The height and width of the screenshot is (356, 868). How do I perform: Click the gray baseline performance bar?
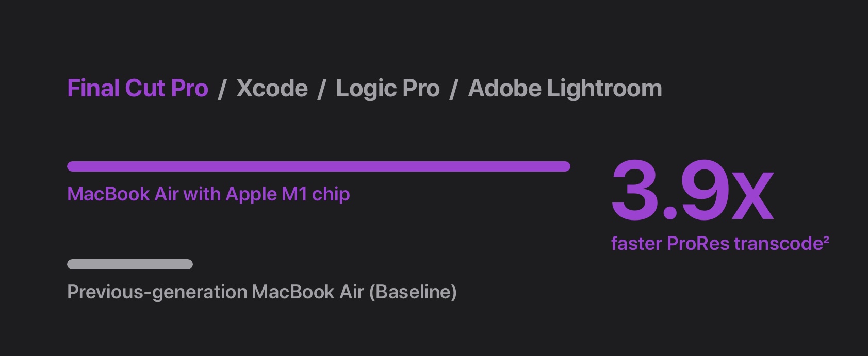click(x=130, y=264)
